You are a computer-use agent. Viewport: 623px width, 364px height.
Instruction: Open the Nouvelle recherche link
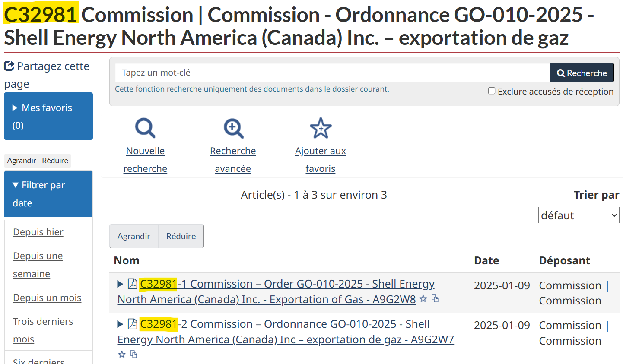point(145,160)
